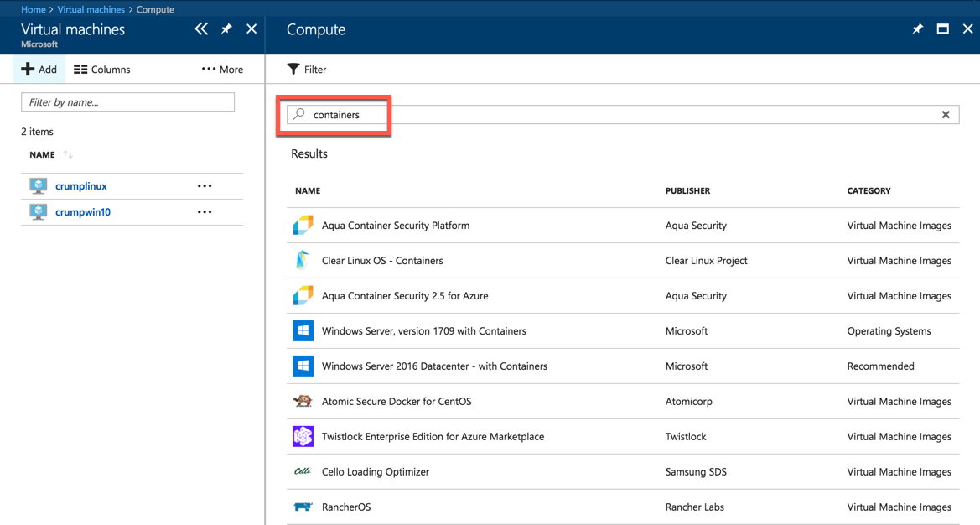Image resolution: width=980 pixels, height=525 pixels.
Task: Collapse the Virtual machines blade
Action: 201,29
